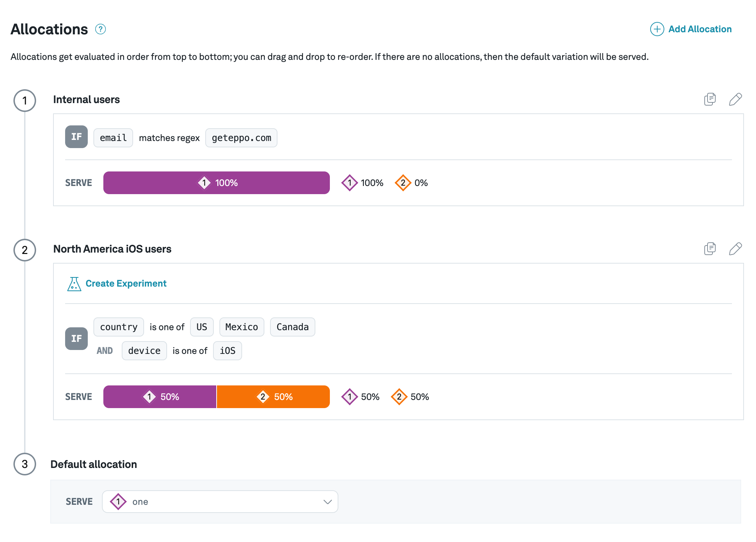Select the numbered circle 2 step marker
756x542 pixels.
click(x=25, y=250)
